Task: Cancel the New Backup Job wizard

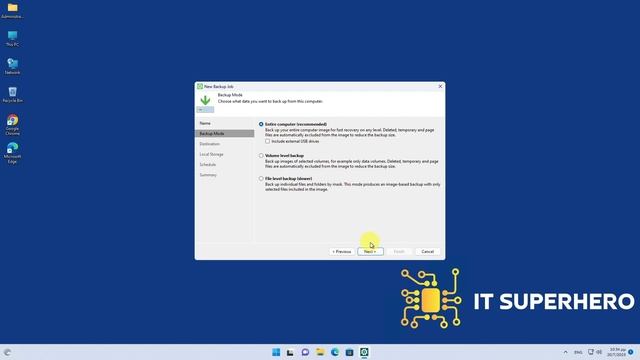Action: pyautogui.click(x=427, y=251)
